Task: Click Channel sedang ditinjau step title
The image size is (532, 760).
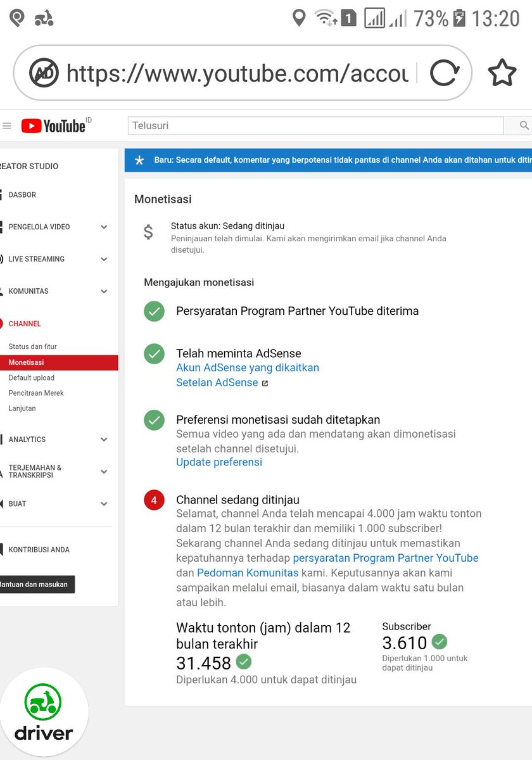Action: tap(237, 500)
